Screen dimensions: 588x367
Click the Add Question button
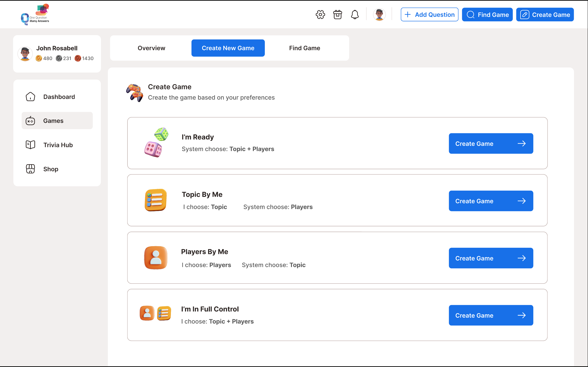coord(429,14)
